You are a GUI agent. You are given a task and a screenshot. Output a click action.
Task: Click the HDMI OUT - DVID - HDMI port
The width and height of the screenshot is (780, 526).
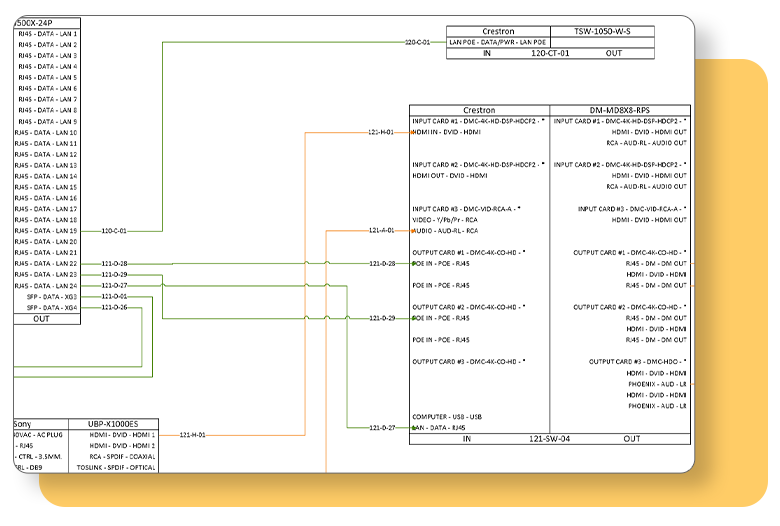coord(450,176)
